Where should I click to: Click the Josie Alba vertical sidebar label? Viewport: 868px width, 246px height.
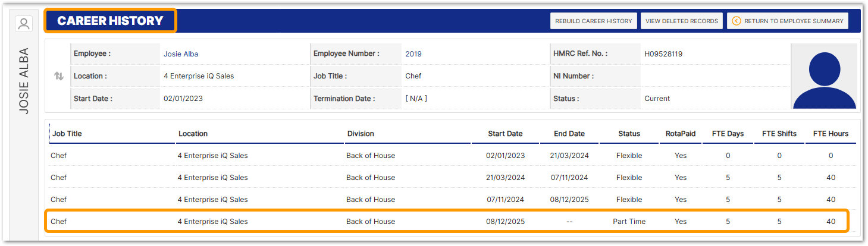pos(24,81)
